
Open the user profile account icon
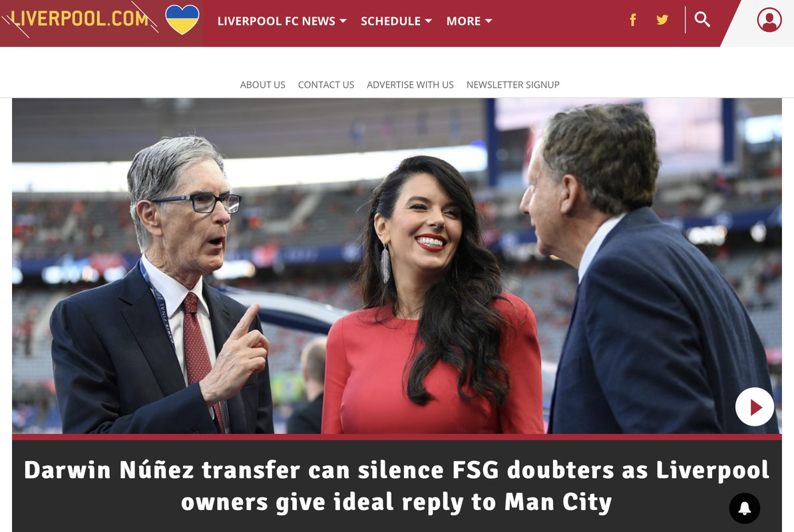click(769, 20)
